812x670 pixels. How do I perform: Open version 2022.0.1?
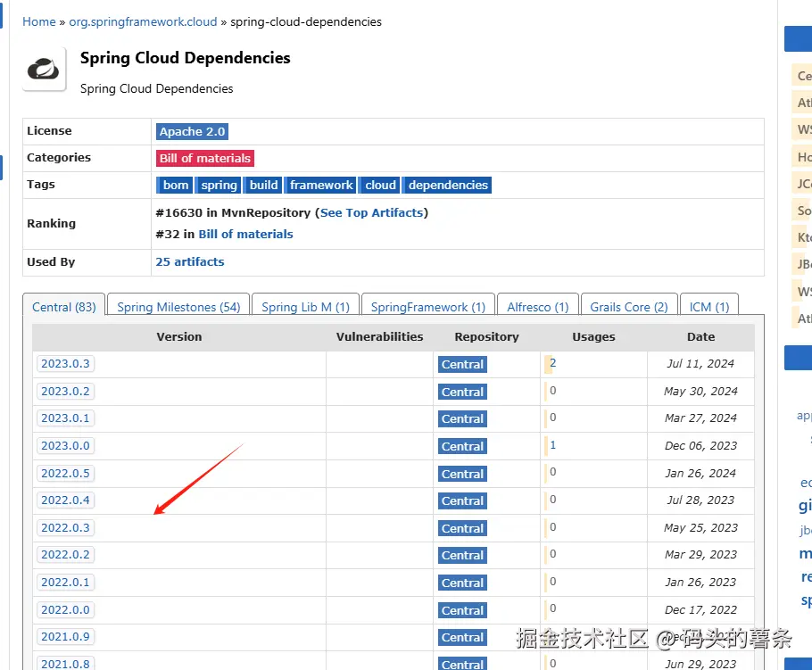[65, 583]
